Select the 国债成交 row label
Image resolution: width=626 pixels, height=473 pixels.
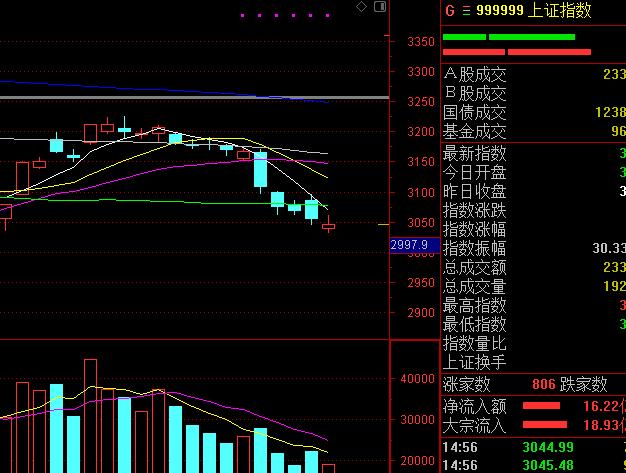(475, 113)
